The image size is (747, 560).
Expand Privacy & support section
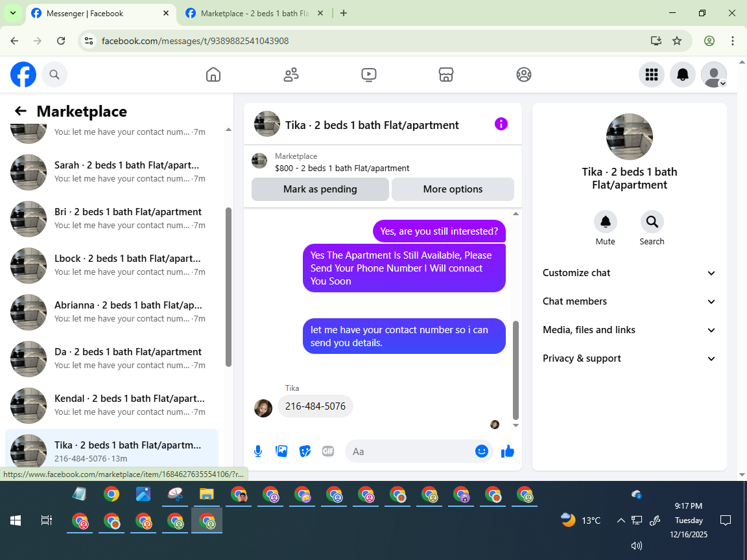[629, 358]
